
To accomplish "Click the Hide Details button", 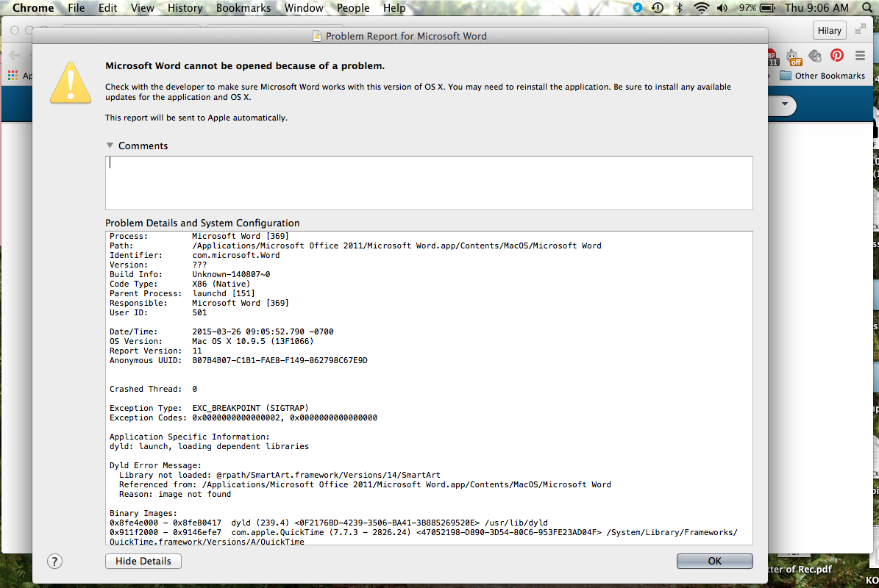I will 143,561.
